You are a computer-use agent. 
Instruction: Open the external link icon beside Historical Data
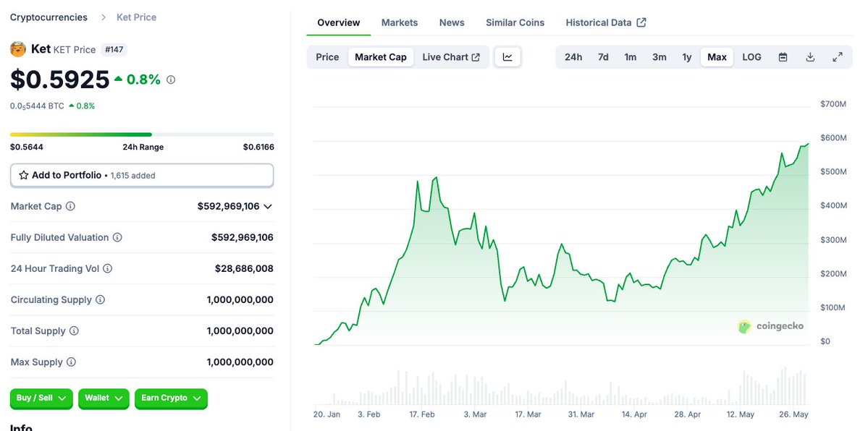641,22
